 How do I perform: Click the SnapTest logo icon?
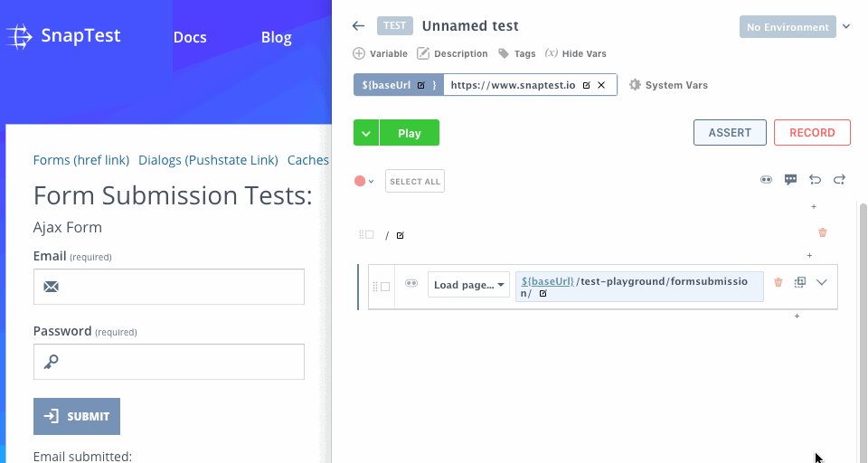[19, 36]
